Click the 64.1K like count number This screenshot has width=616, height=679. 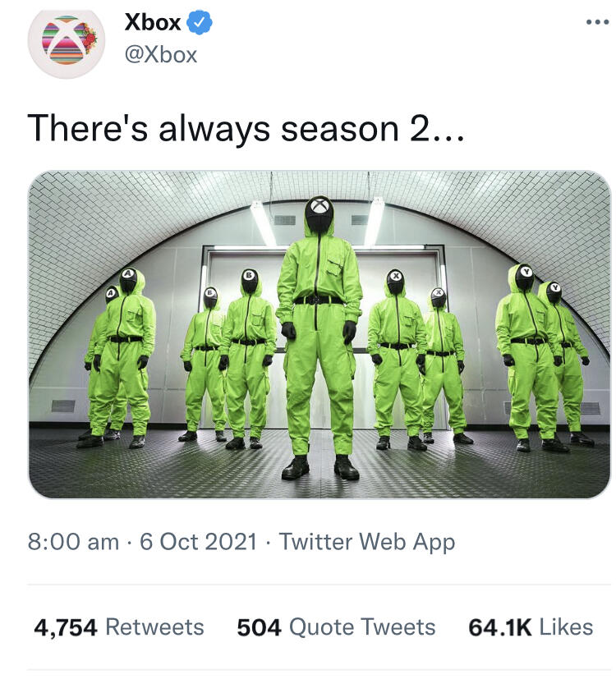(499, 627)
